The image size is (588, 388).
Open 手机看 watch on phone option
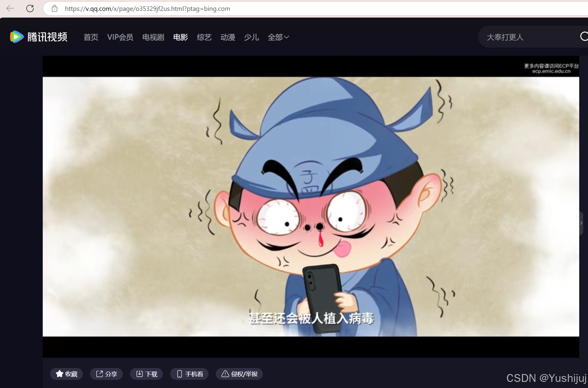pos(189,374)
